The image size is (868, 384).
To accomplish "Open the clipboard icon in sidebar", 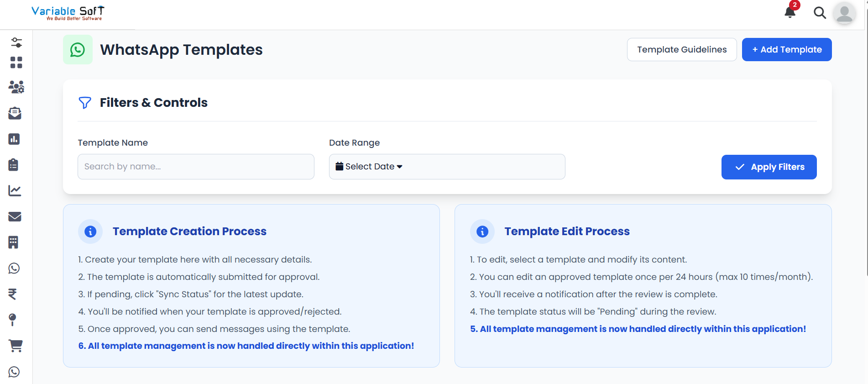I will pos(14,165).
